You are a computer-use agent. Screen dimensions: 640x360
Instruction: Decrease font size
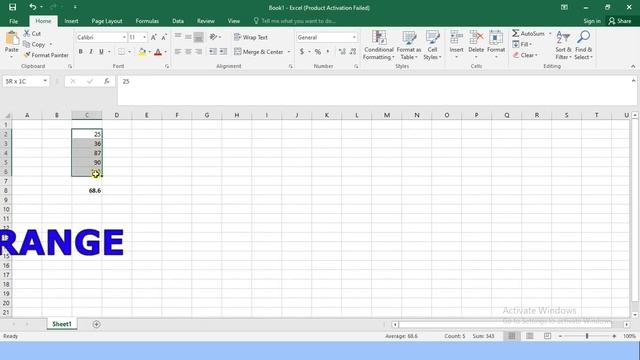click(x=164, y=37)
